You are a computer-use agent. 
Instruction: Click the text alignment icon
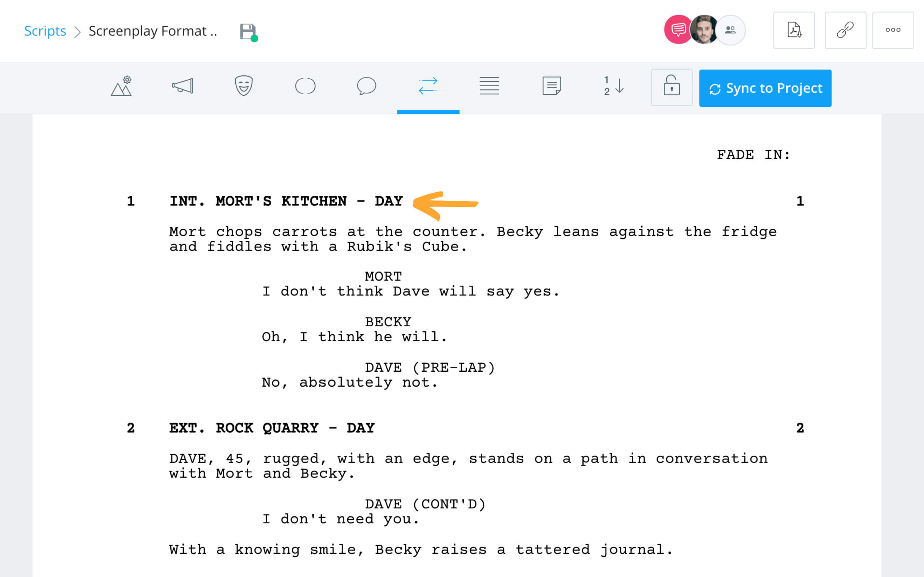(x=489, y=87)
